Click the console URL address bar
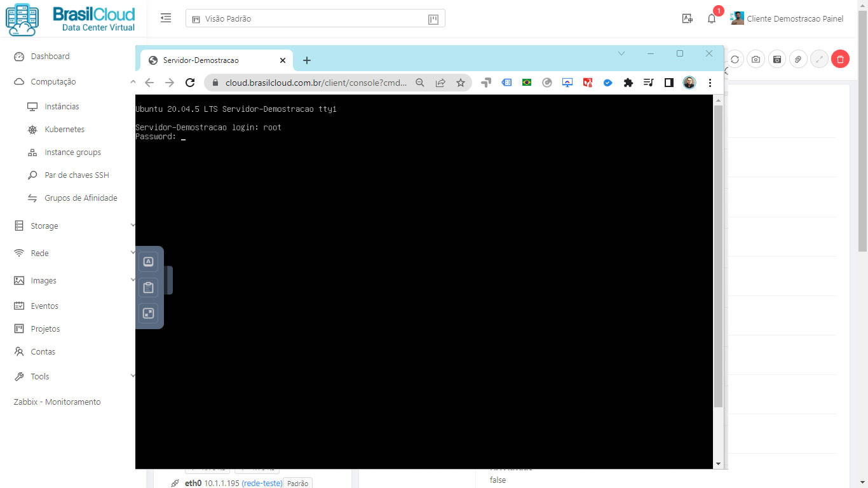 point(316,83)
